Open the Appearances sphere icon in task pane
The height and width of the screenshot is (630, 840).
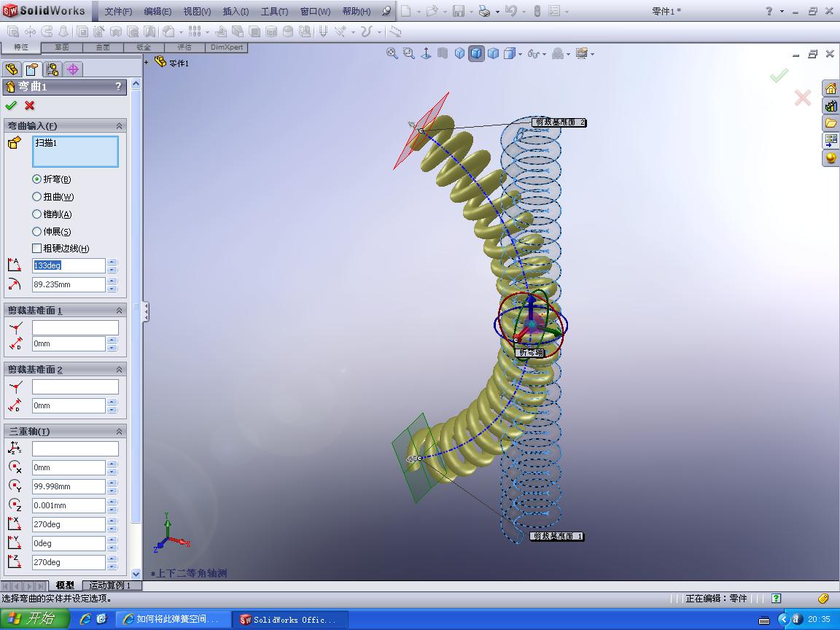(x=831, y=158)
